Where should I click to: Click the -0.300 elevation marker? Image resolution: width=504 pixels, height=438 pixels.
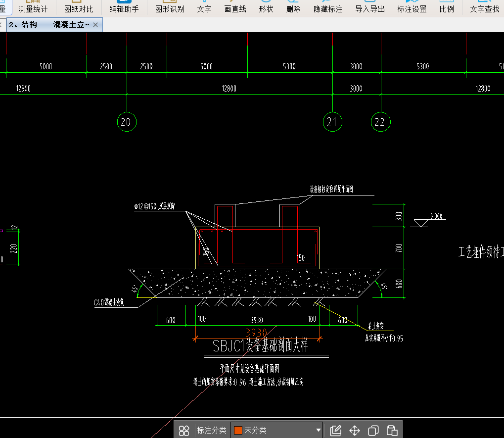435,216
